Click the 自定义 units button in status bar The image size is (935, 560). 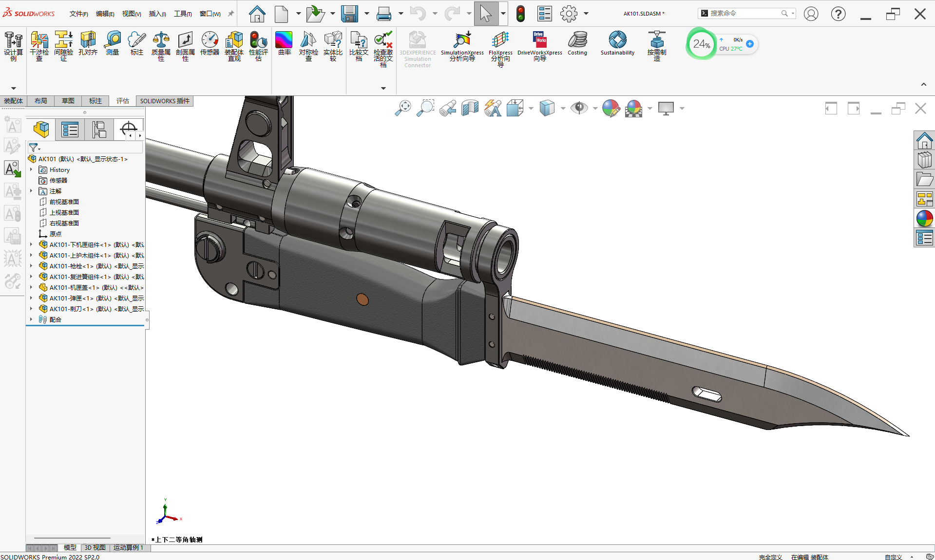tap(893, 557)
